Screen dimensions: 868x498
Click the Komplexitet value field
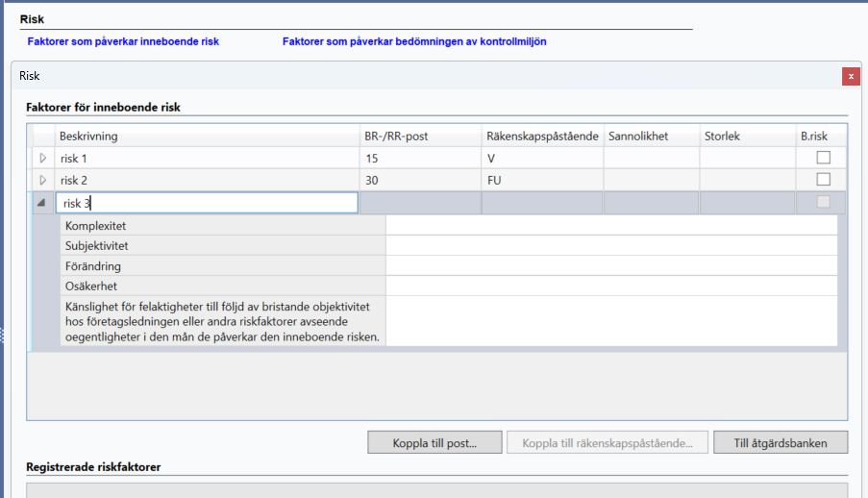pos(611,226)
